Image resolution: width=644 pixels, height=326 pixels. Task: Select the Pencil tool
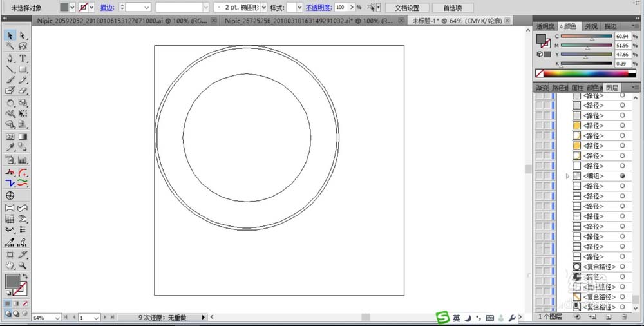(x=23, y=80)
